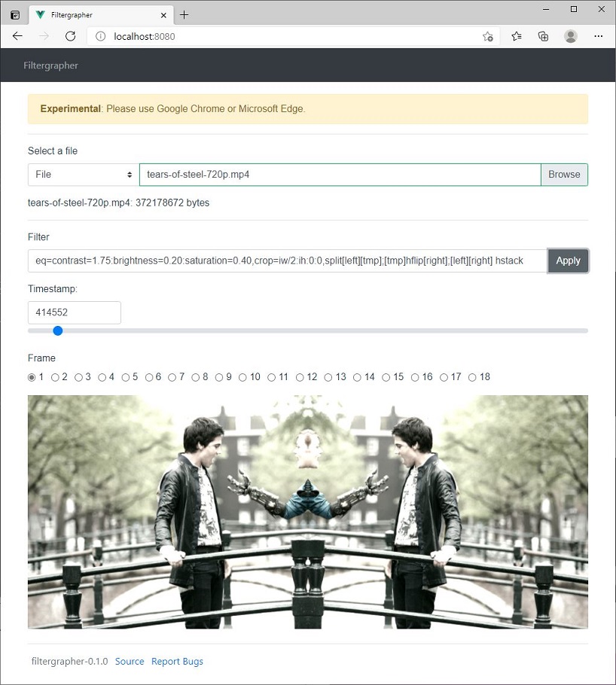Click the Browse button
This screenshot has height=685, width=616.
coord(564,175)
